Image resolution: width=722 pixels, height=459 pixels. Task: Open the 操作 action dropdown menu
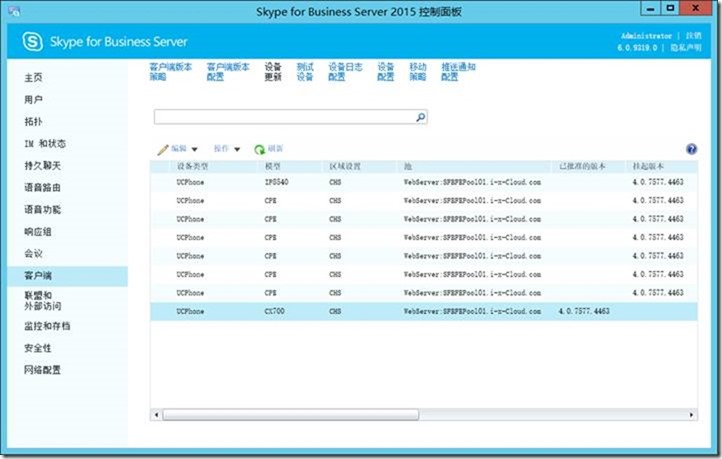(227, 149)
